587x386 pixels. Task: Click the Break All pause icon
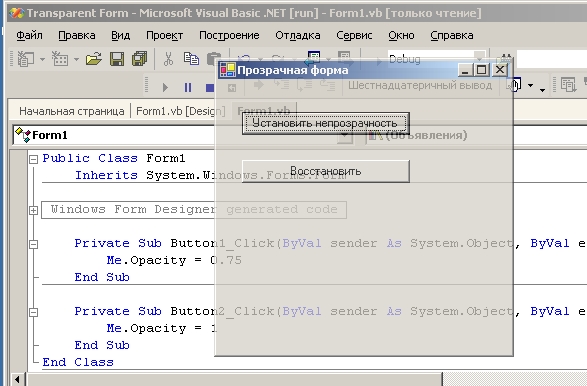188,88
